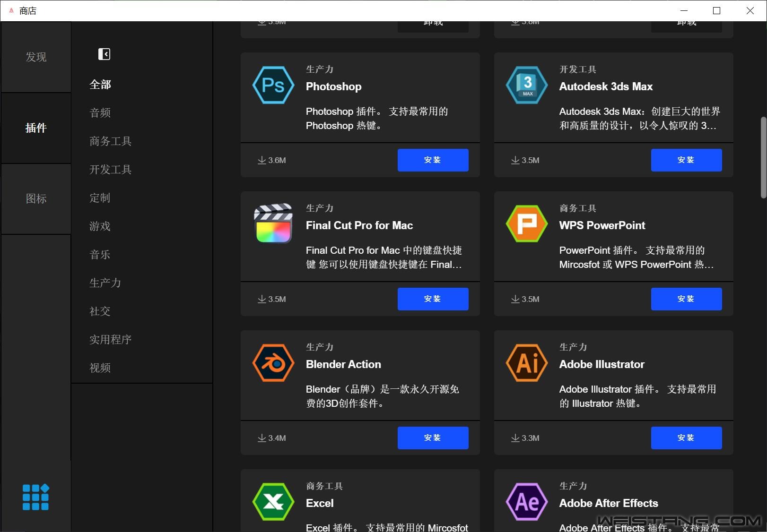Click download count icon for Photoshop
Screen dimensions: 767x532
(x=262, y=160)
